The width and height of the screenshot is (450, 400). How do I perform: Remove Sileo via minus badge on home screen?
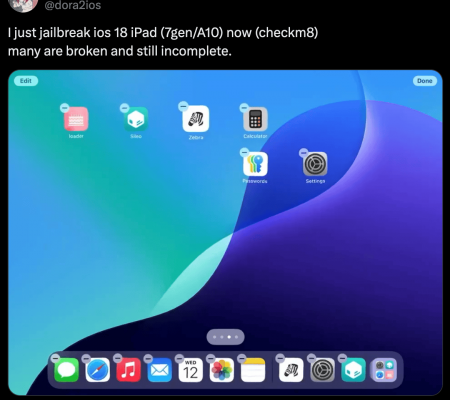tap(124, 108)
